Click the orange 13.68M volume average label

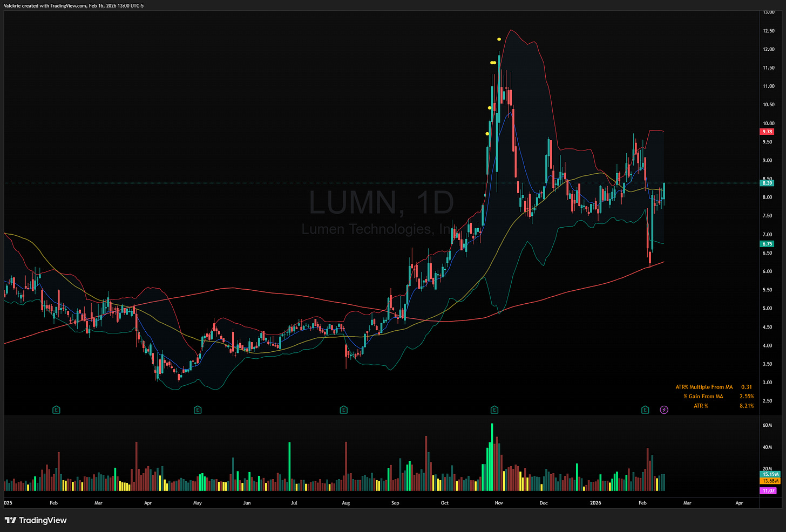(770, 481)
